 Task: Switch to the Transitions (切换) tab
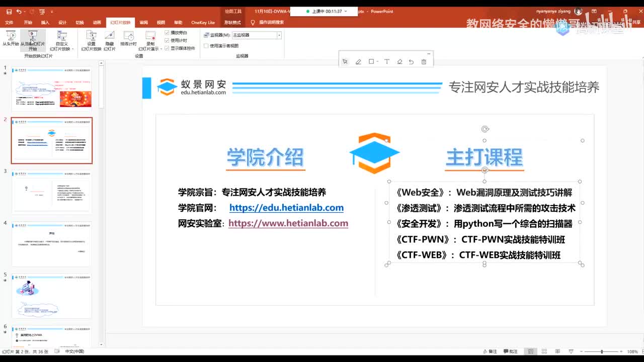79,23
